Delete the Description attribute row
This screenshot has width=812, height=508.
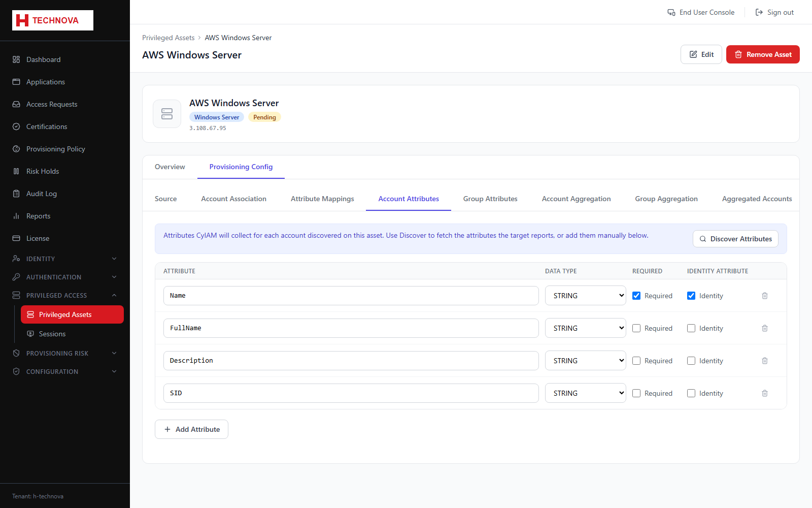(x=765, y=361)
